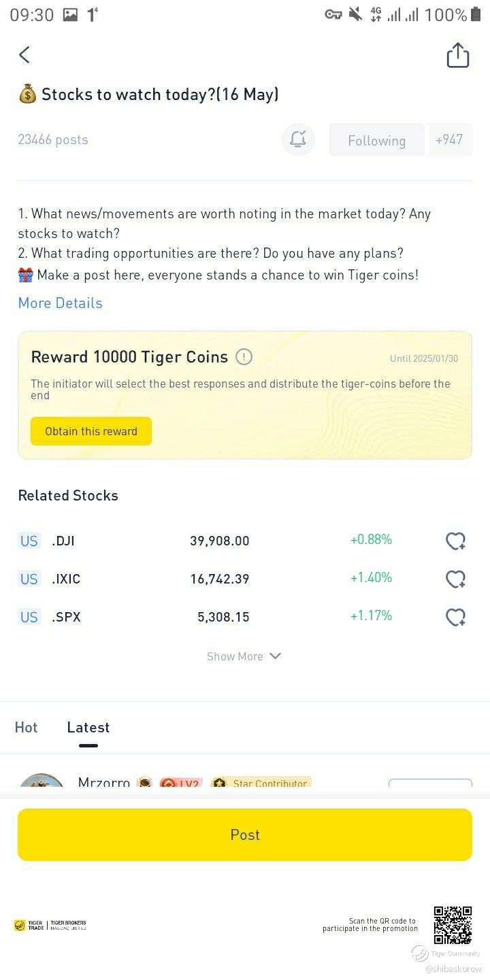This screenshot has width=490, height=980.
Task: Tap the share icon
Action: point(458,55)
